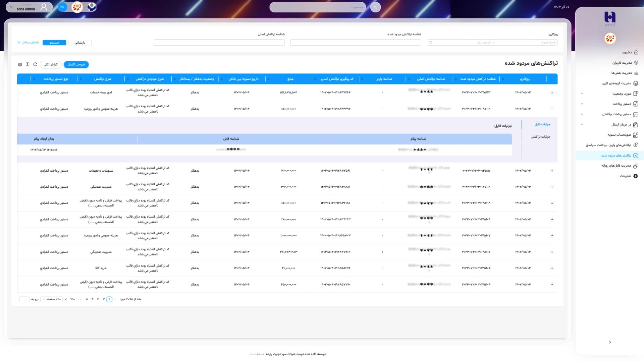Viewport: 644px width, 362px height.
Task: Click the گزارش کلی report button
Action: [51, 64]
